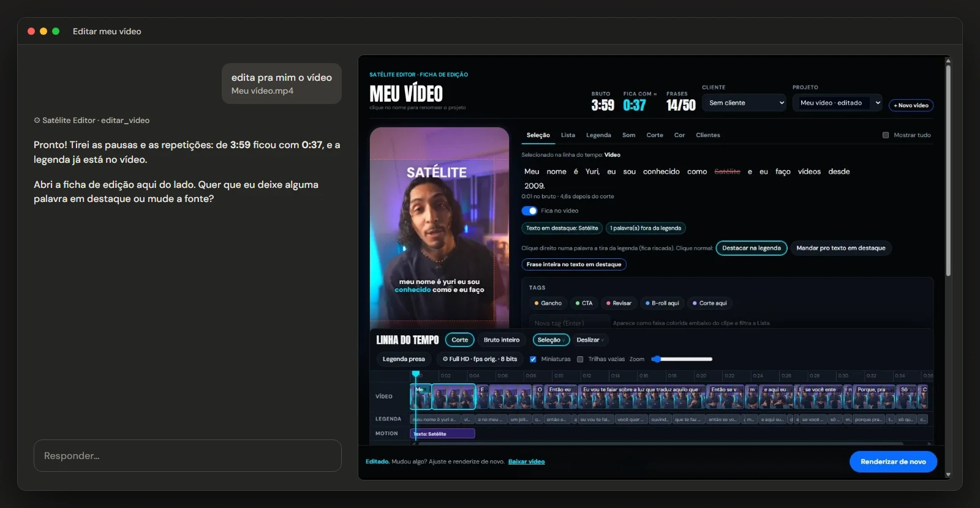Click the Texto em destaque: Satélite chip
980x508 pixels.
562,228
